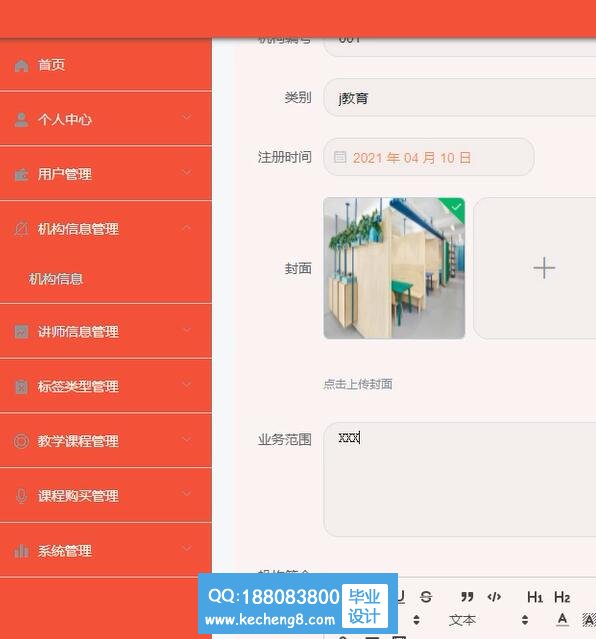596x639 pixels.
Task: Open the 文本 font dropdown
Action: coord(488,620)
